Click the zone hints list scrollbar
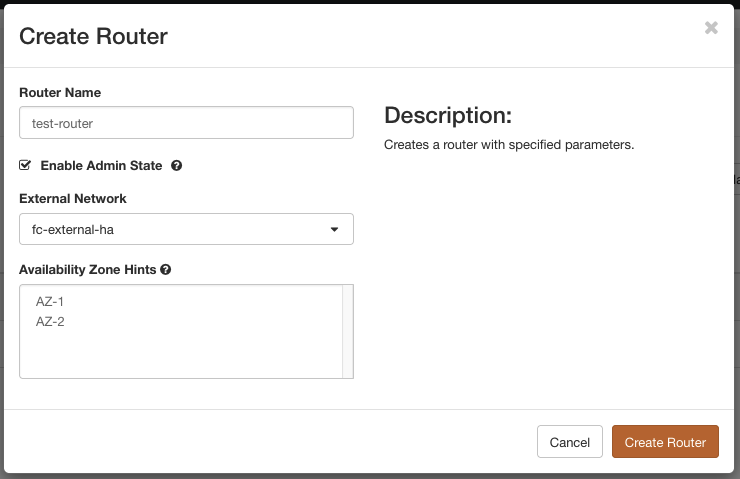Image resolution: width=740 pixels, height=479 pixels. [x=348, y=331]
